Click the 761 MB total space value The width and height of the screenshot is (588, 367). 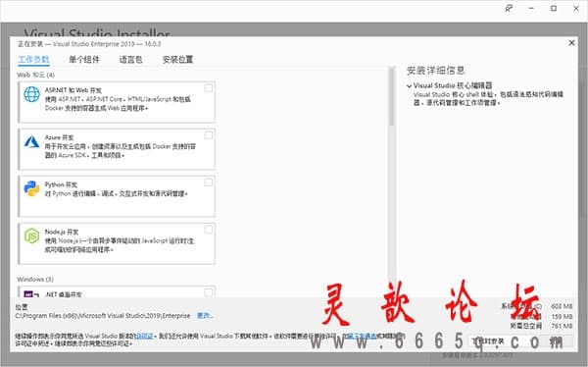point(562,326)
